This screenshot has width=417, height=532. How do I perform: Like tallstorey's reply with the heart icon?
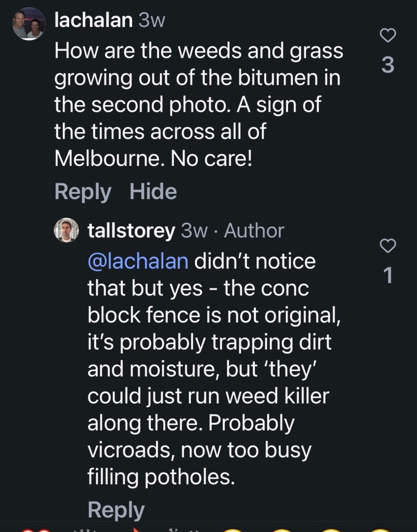(x=388, y=245)
